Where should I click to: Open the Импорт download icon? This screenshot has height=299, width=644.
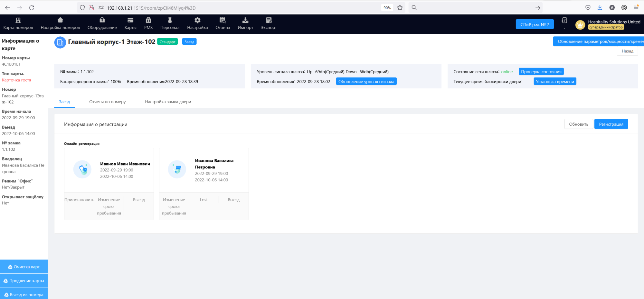tap(245, 20)
